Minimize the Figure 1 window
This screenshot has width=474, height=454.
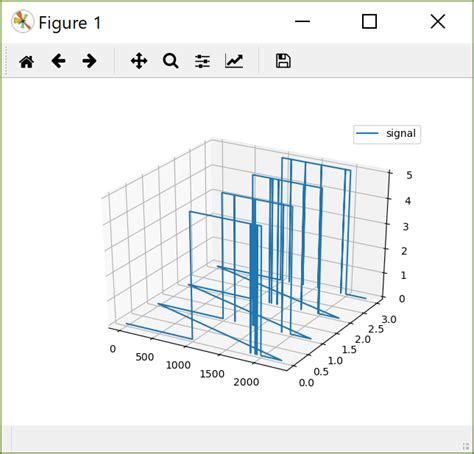point(302,22)
